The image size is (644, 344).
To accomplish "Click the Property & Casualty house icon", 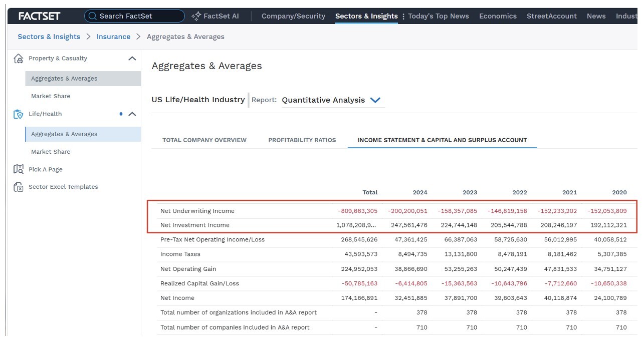I will [x=19, y=59].
